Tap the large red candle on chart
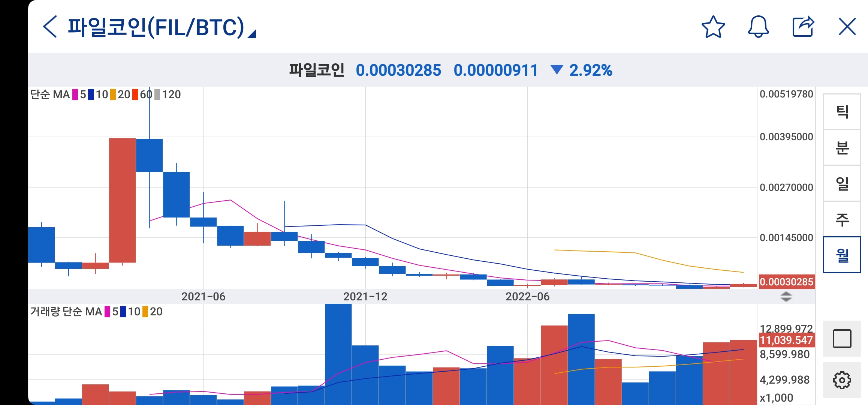The image size is (868, 405). (x=122, y=200)
